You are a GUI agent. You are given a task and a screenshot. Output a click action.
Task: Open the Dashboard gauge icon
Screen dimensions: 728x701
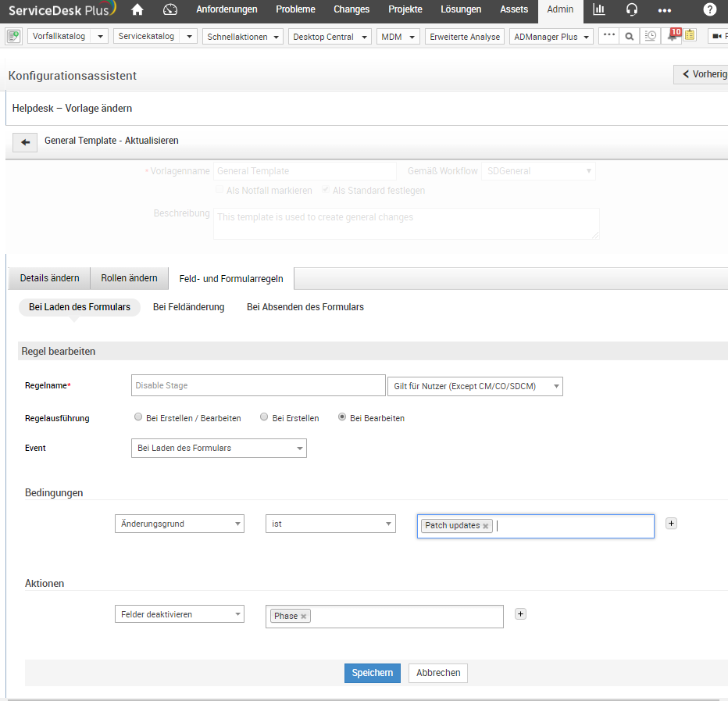(170, 9)
